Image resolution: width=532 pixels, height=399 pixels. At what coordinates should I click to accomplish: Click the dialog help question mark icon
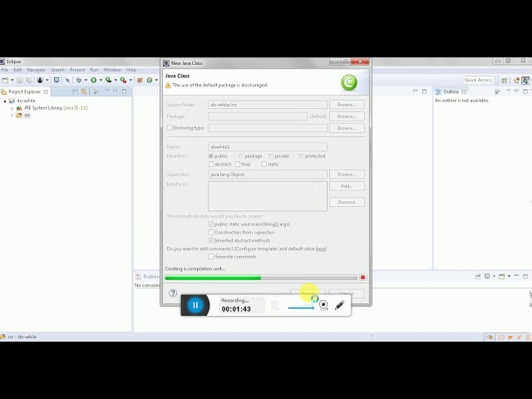[173, 293]
